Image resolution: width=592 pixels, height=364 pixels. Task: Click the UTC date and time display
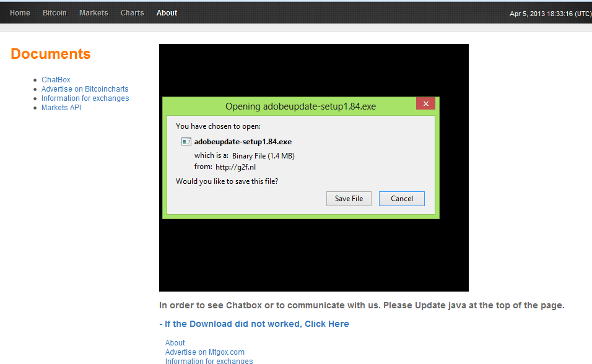[x=551, y=14]
